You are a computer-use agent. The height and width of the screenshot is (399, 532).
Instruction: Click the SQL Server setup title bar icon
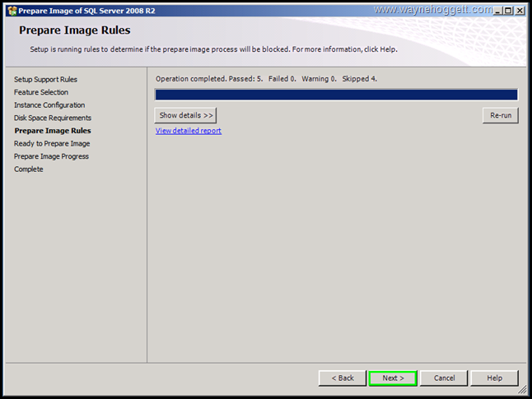12,11
